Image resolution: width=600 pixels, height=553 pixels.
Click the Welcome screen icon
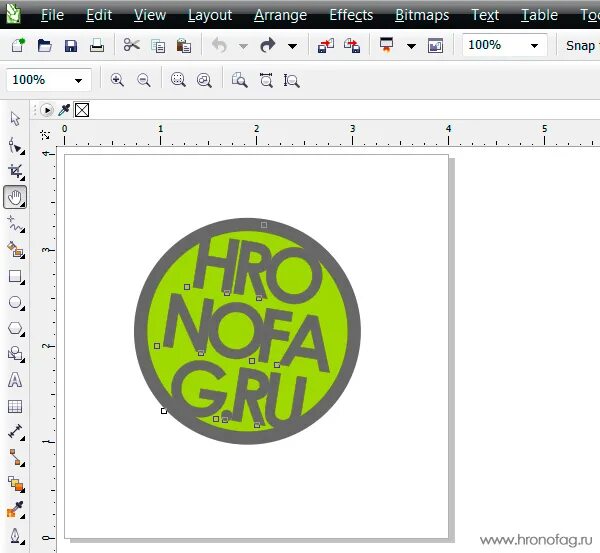(435, 46)
